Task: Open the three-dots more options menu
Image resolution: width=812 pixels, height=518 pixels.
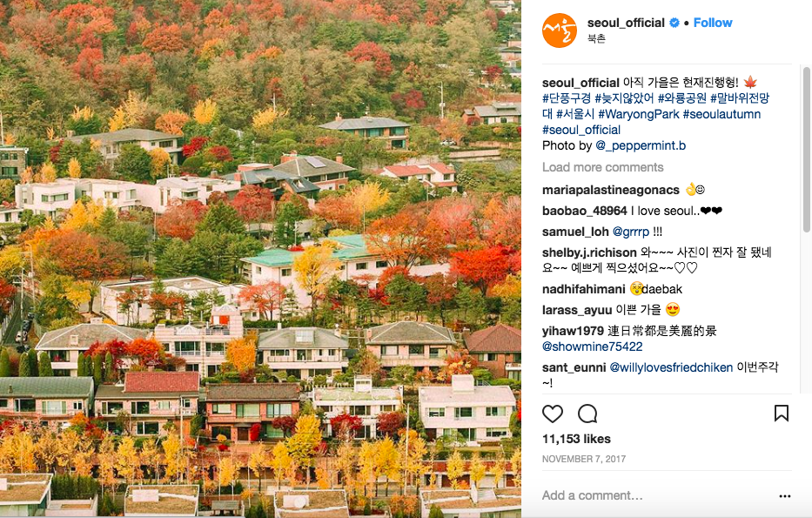Action: (x=784, y=495)
